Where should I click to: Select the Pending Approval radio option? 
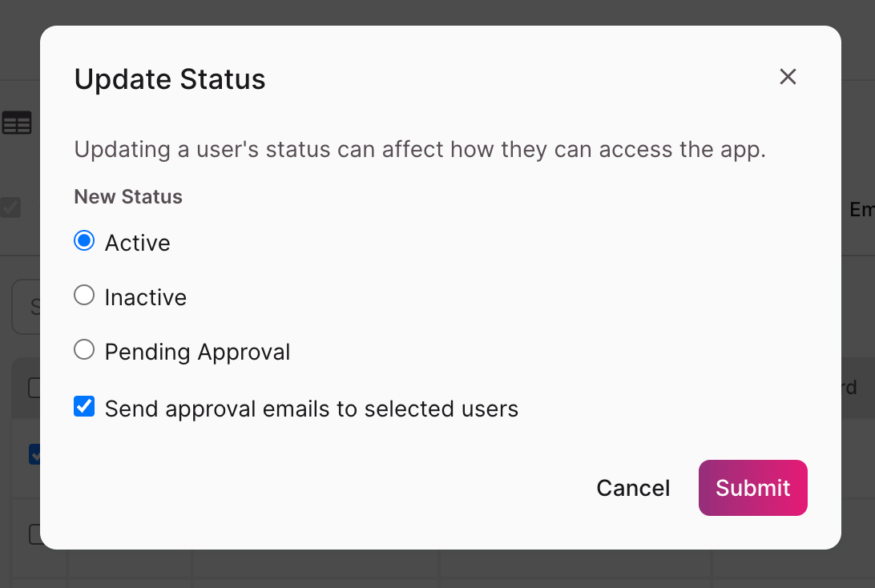[x=84, y=350]
